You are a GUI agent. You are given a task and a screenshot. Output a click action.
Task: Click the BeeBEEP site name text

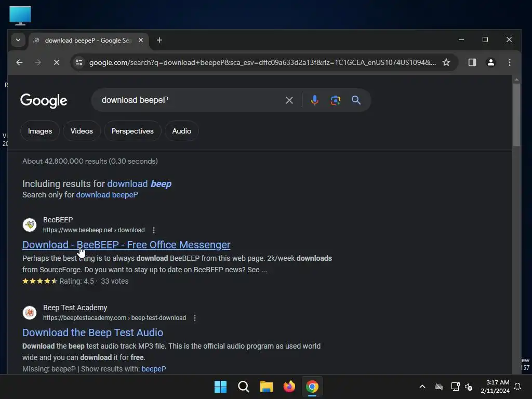[58, 220]
